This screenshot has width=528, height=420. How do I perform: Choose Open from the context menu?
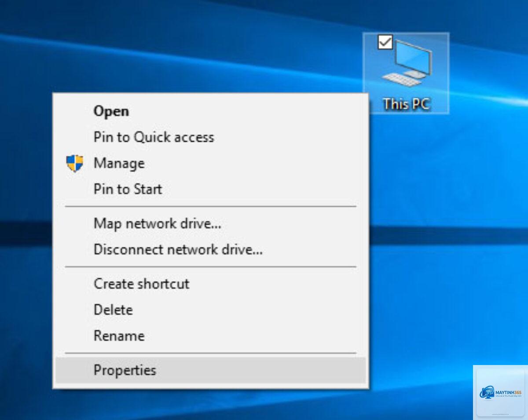(x=211, y=111)
